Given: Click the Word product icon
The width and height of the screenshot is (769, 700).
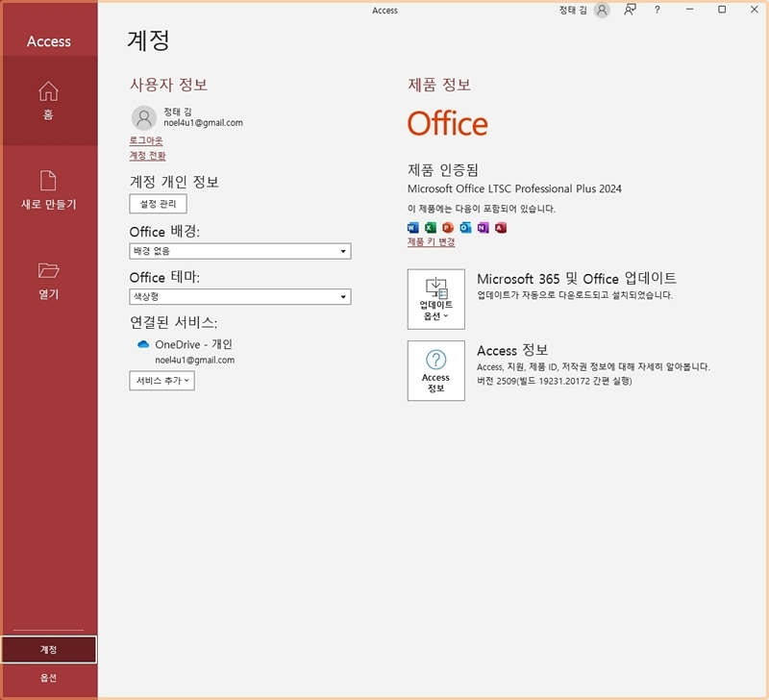Looking at the screenshot, I should pos(413,228).
